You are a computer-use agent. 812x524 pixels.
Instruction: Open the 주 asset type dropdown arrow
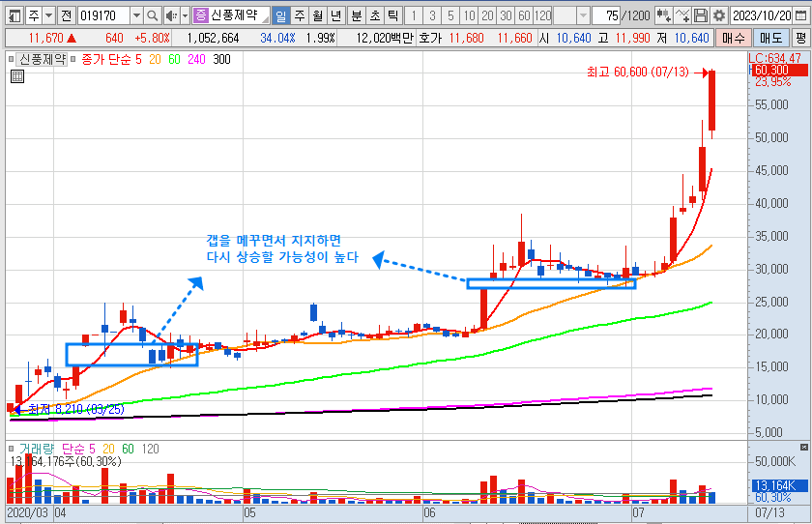point(48,15)
